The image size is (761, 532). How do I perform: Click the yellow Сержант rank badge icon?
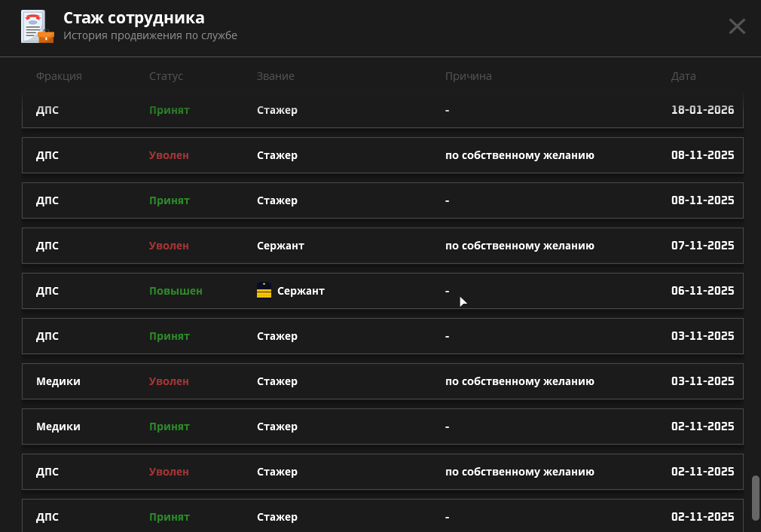[264, 291]
